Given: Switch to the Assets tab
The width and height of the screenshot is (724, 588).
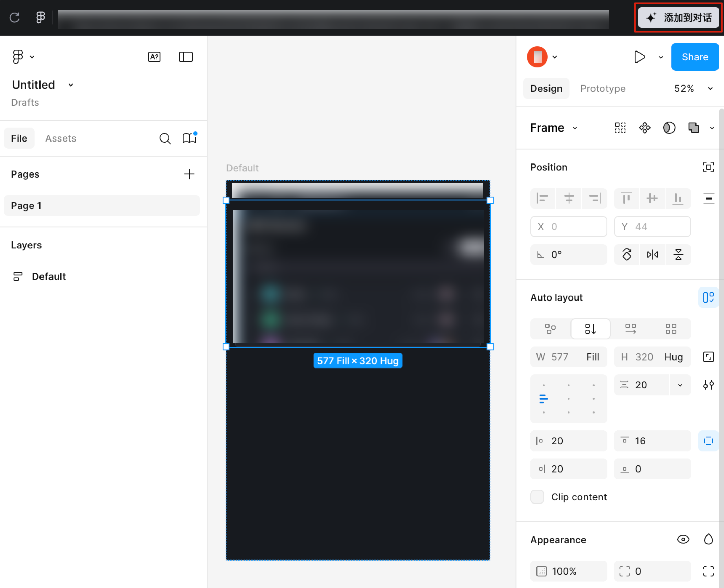Looking at the screenshot, I should tap(61, 138).
